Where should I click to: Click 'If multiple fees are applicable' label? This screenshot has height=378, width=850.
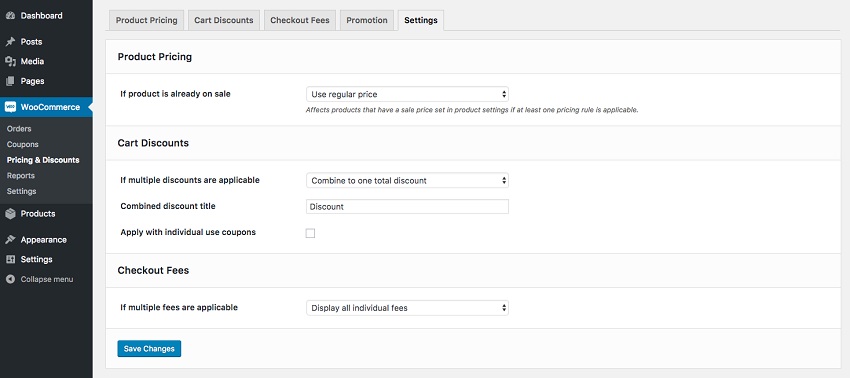click(179, 307)
